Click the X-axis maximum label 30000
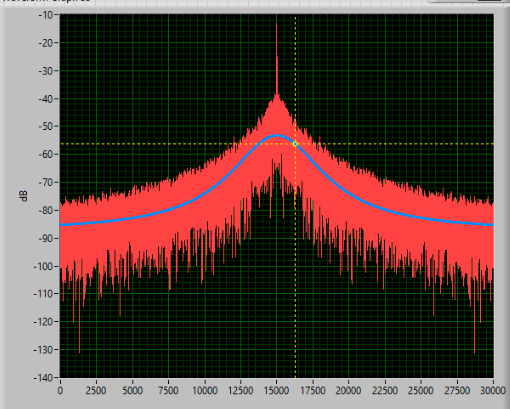 (493, 390)
